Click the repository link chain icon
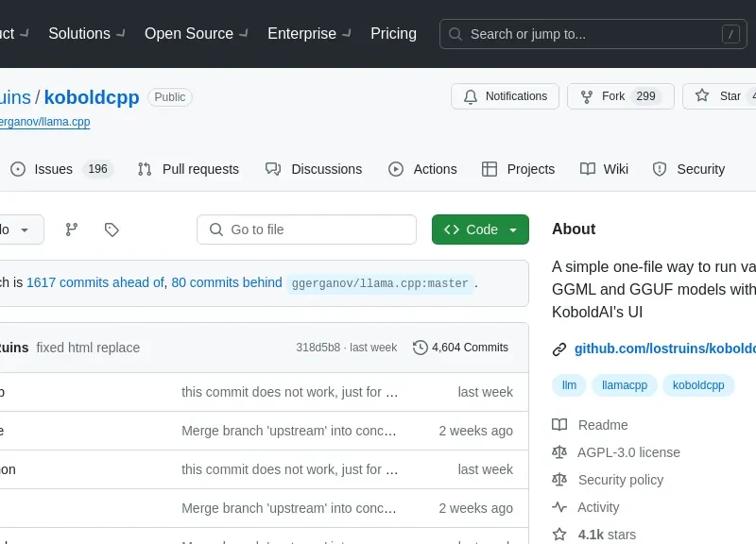This screenshot has width=756, height=544. pos(559,348)
